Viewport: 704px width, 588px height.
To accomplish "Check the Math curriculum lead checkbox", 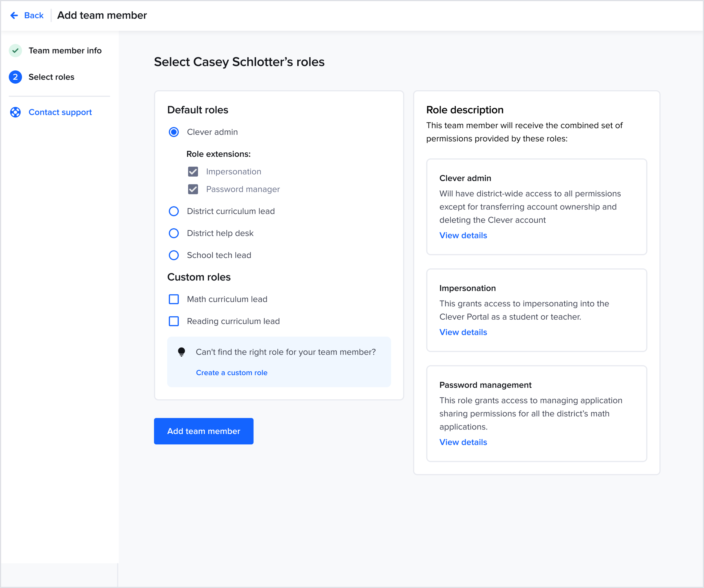I will (x=174, y=299).
